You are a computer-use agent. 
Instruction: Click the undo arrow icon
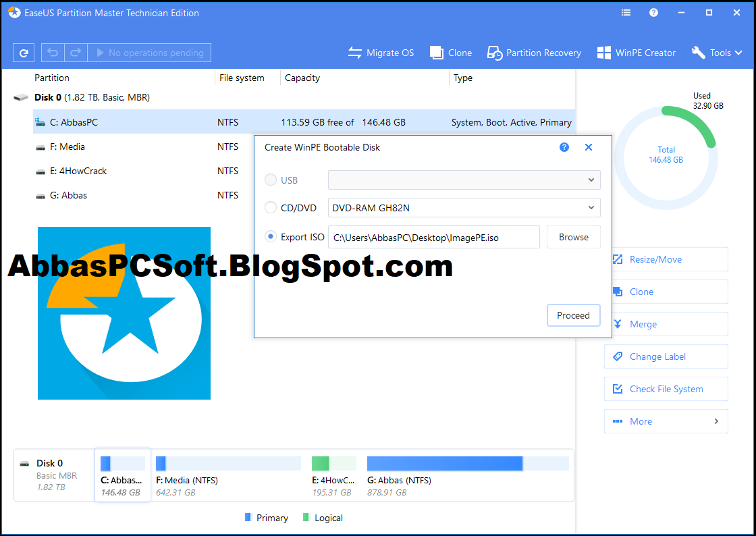(53, 53)
